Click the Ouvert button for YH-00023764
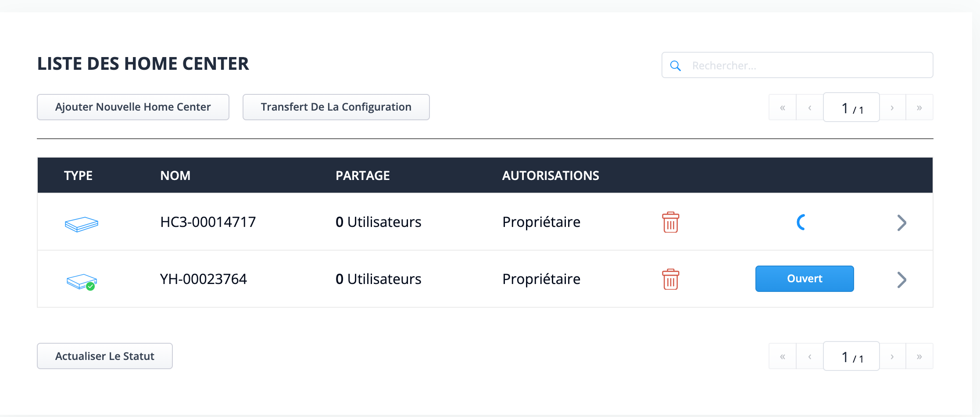Viewport: 980px width, 417px height. [x=805, y=279]
